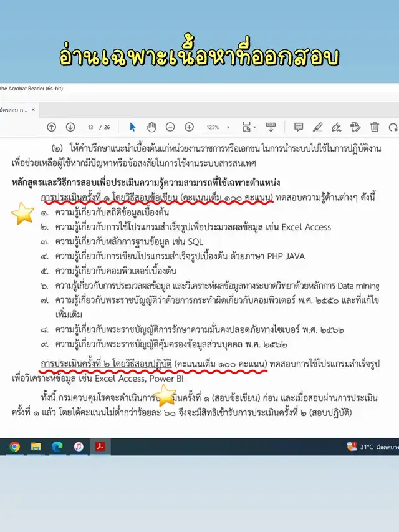This screenshot has width=399, height=532.
Task: Activate the selection arrow tool
Action: pos(133,127)
